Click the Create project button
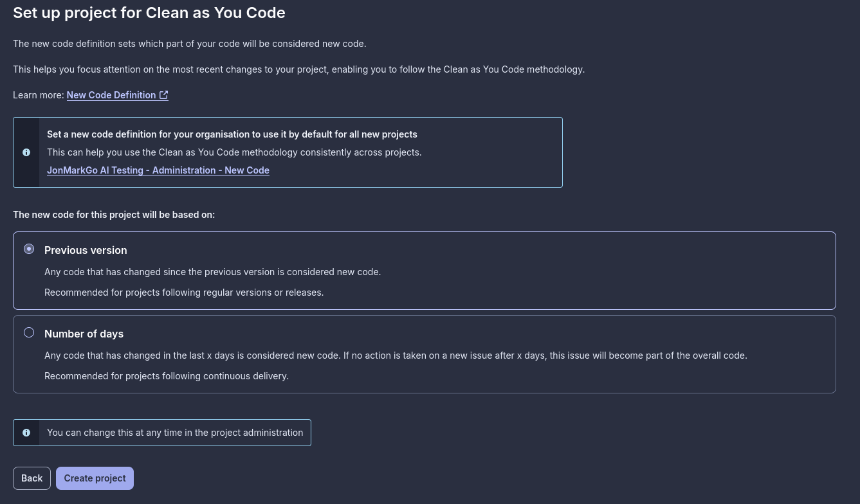 (95, 478)
